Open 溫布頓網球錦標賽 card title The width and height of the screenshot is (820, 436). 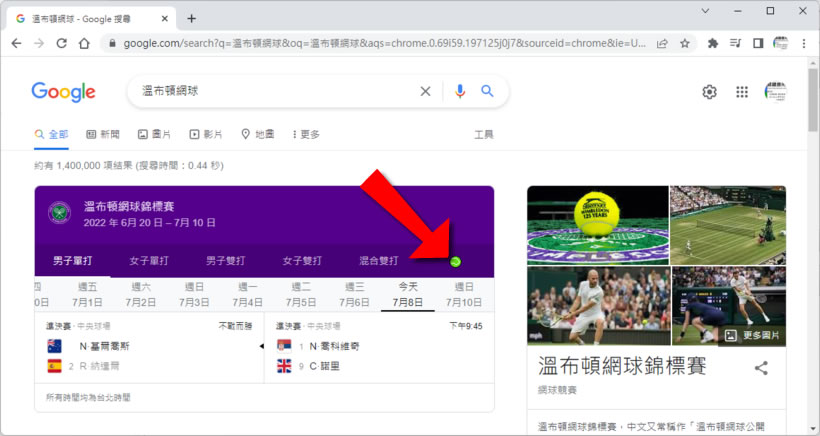(x=129, y=206)
